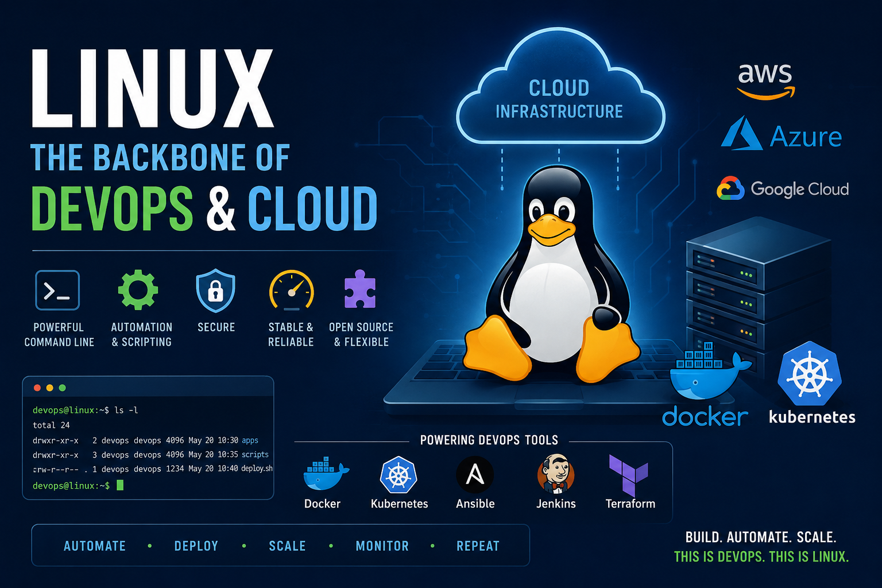Image resolution: width=882 pixels, height=588 pixels.
Task: Click MONITOR in the bottom workflow bar
Action: [382, 546]
